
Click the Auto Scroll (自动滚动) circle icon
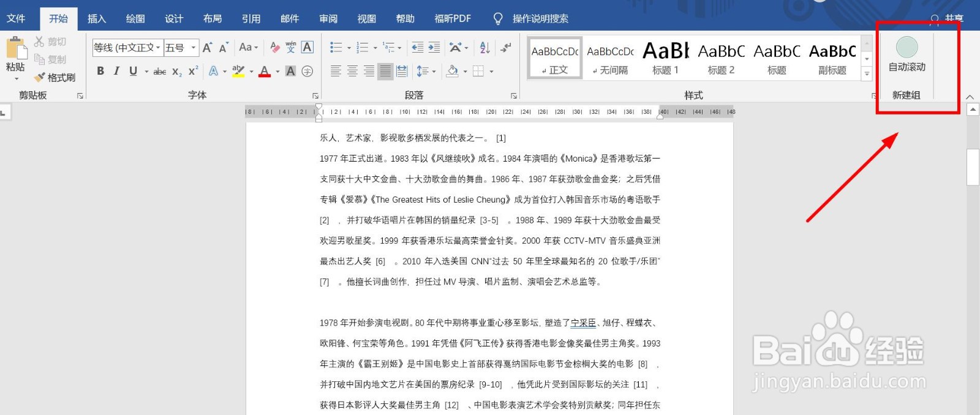[x=907, y=47]
